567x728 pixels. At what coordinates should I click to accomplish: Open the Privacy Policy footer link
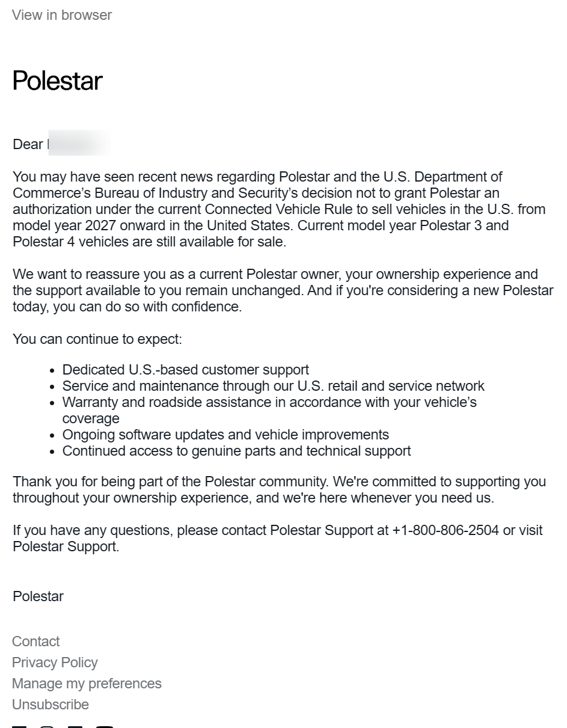coord(55,662)
